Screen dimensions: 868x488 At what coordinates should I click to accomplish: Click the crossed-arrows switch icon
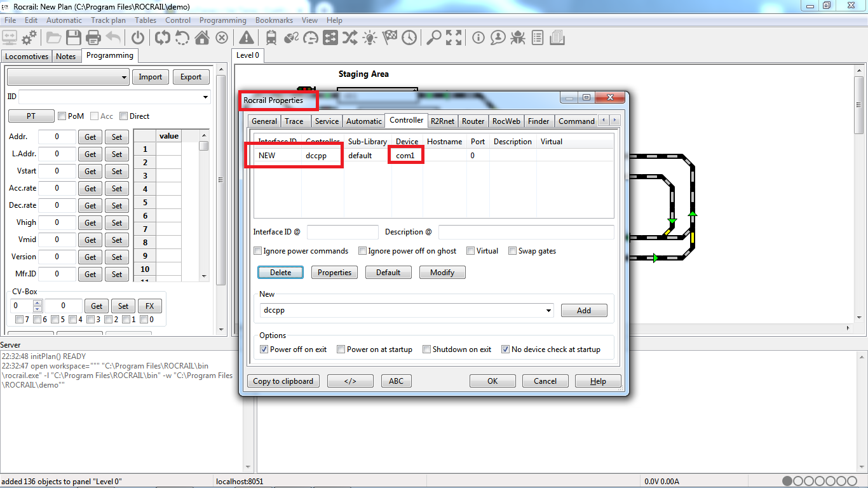pyautogui.click(x=350, y=37)
